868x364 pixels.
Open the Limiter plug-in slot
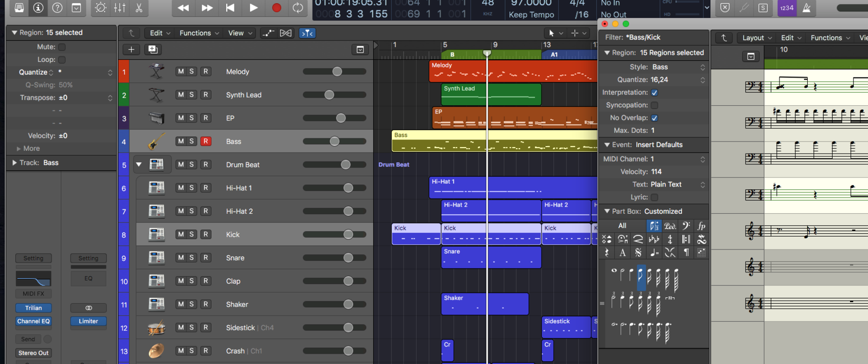pyautogui.click(x=88, y=322)
